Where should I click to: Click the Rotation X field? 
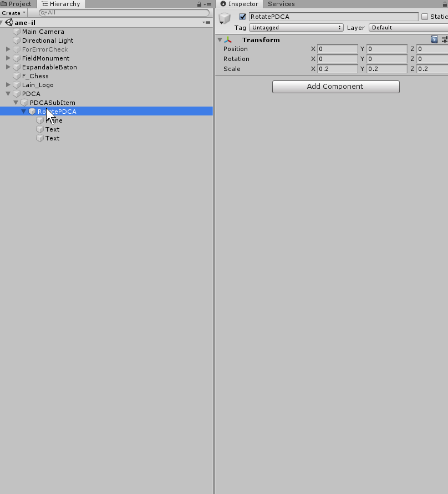(x=337, y=59)
